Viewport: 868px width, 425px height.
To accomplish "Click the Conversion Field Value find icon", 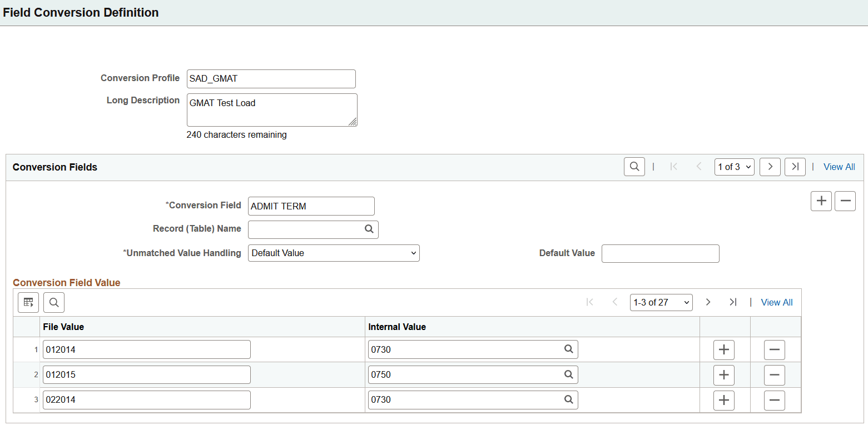I will (54, 302).
